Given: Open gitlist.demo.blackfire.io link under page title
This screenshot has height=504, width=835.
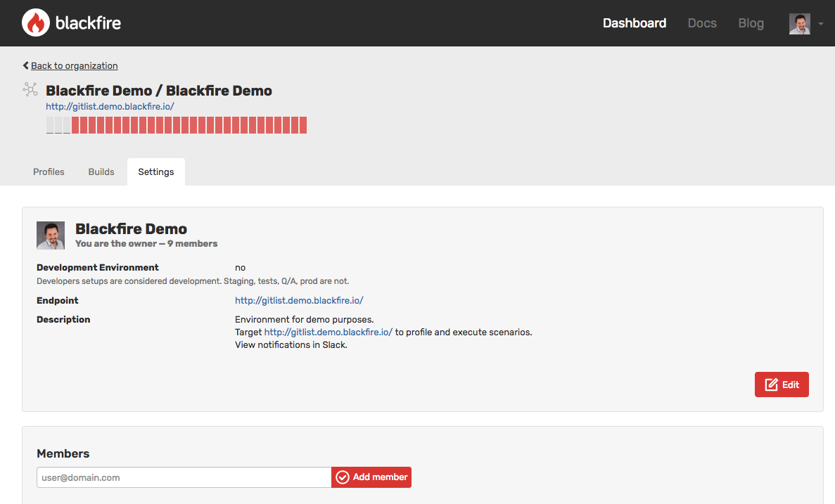Looking at the screenshot, I should click(110, 106).
